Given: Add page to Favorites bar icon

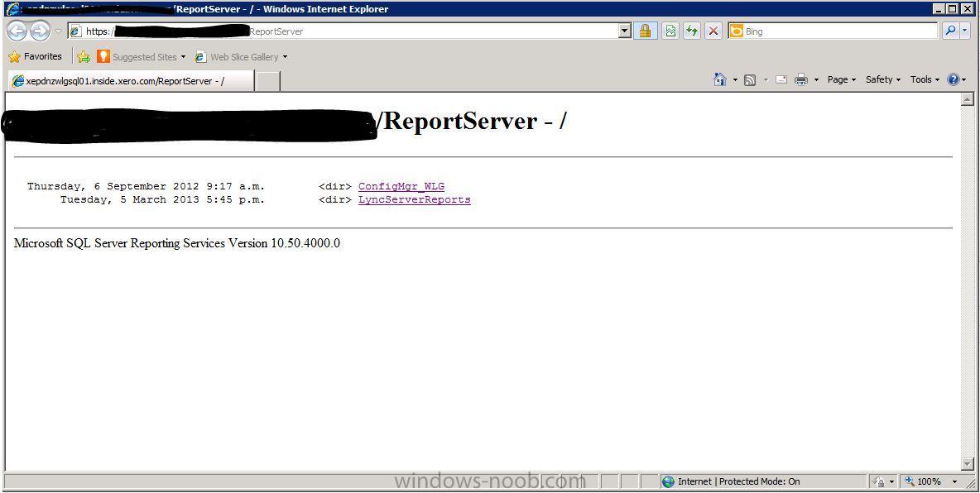Looking at the screenshot, I should click(84, 57).
